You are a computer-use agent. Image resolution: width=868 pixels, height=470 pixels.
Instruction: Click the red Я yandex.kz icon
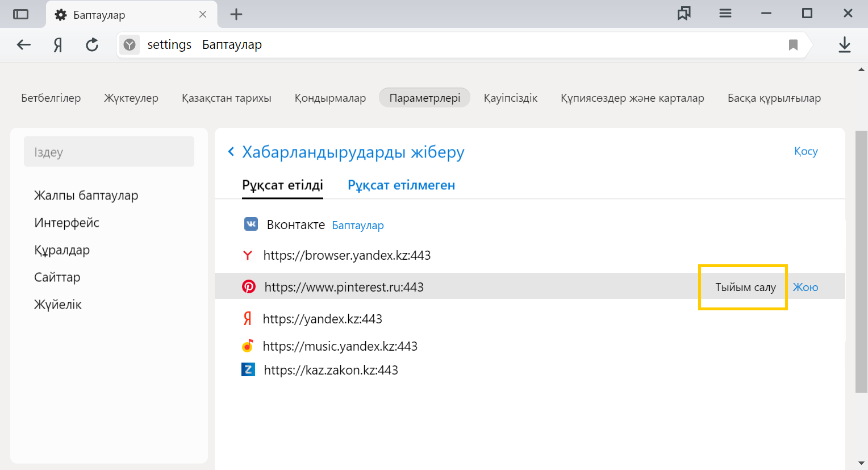point(248,318)
